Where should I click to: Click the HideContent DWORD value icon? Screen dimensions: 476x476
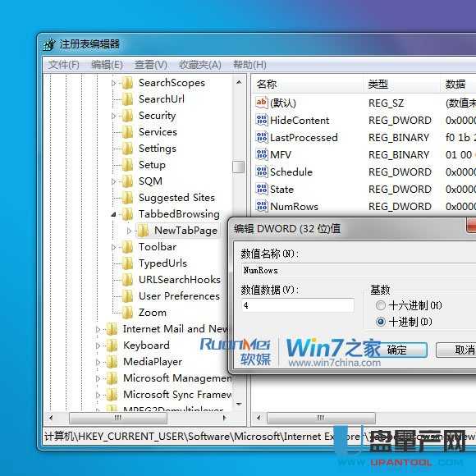tap(262, 120)
